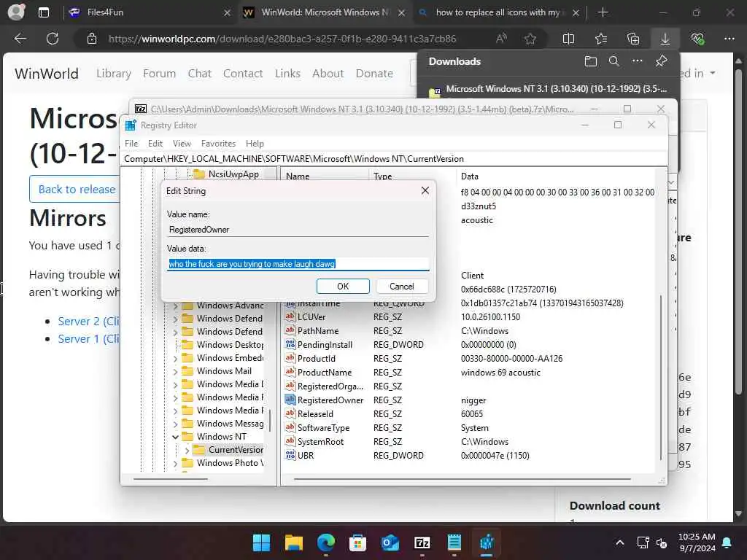747x560 pixels.
Task: Open Registry Editor Favorites menu
Action: [218, 144]
